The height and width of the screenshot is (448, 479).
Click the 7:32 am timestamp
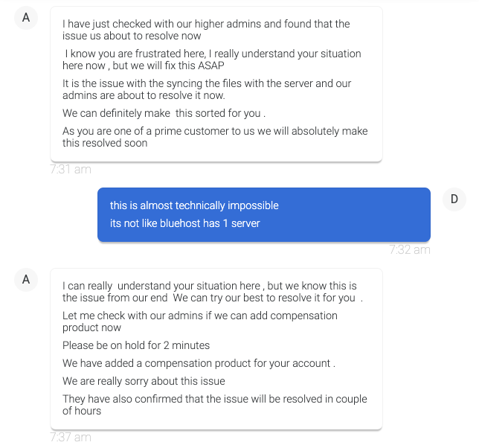click(x=410, y=250)
